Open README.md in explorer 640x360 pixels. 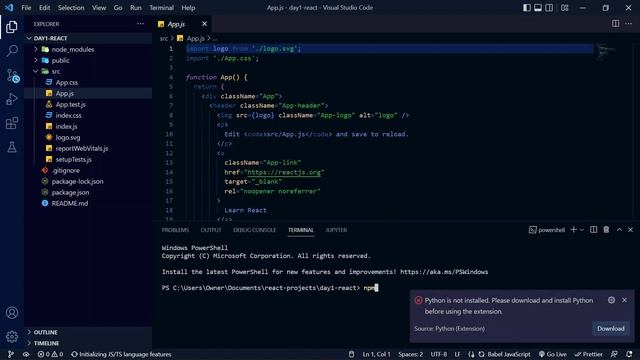coord(70,203)
